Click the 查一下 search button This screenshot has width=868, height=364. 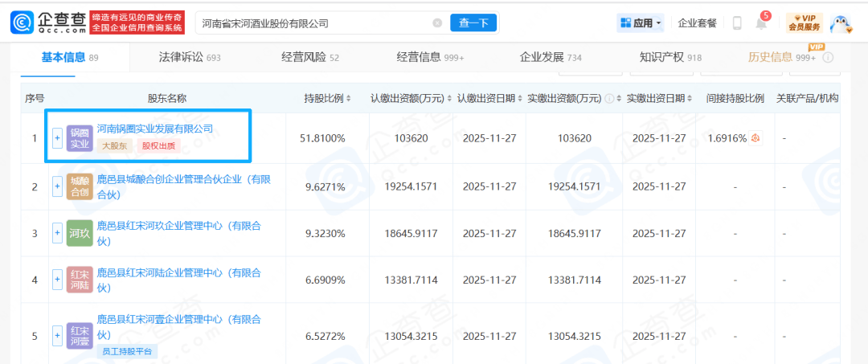click(473, 22)
